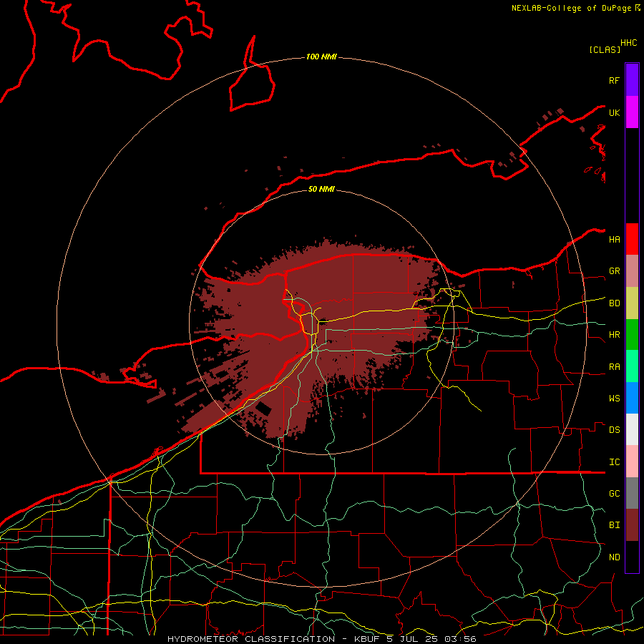This screenshot has height=644, width=644.
Task: Click the Hydrometeor Classification KBUF title caption
Action: (x=321, y=639)
